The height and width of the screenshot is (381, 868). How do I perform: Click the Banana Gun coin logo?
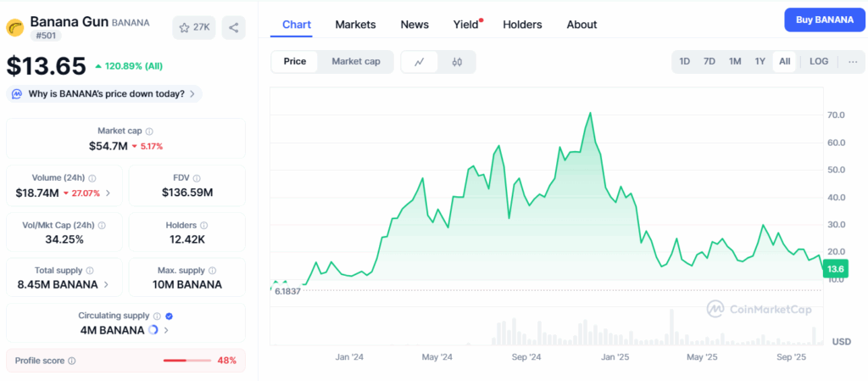[15, 28]
